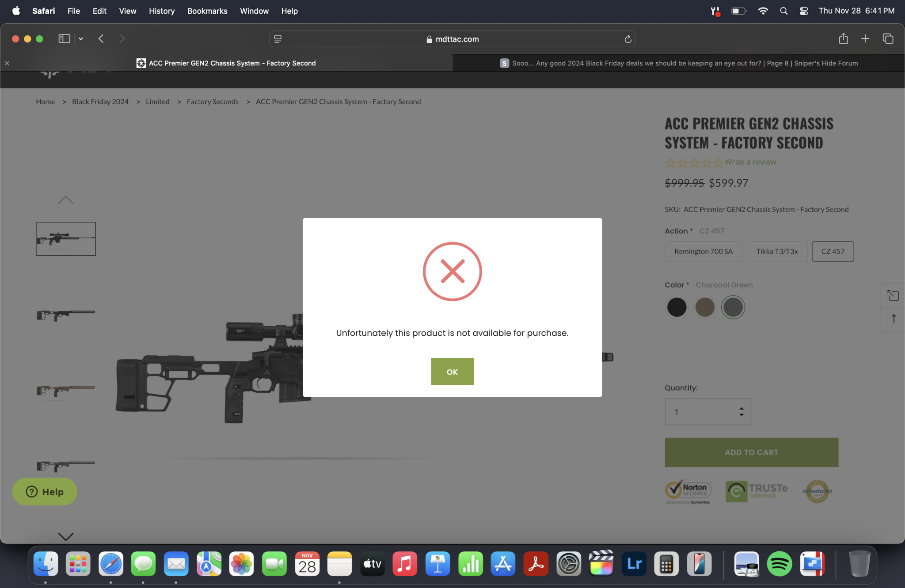905x588 pixels.
Task: Open Safari File menu
Action: (x=73, y=11)
